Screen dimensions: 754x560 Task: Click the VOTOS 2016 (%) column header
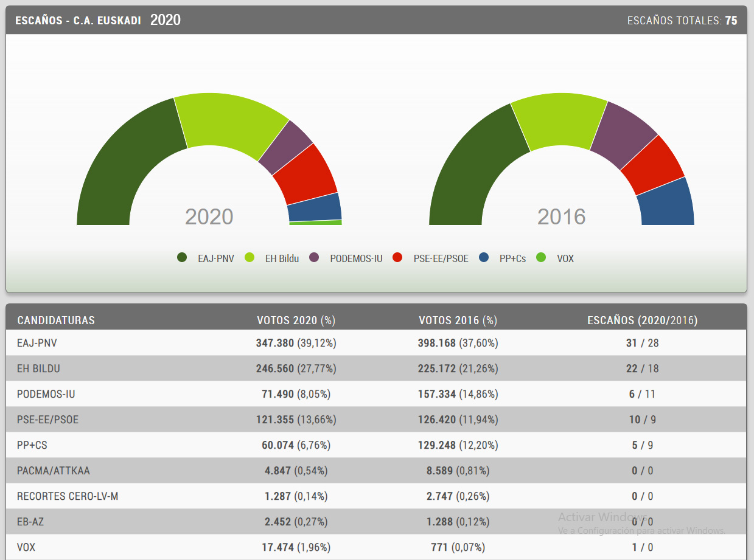click(x=458, y=320)
